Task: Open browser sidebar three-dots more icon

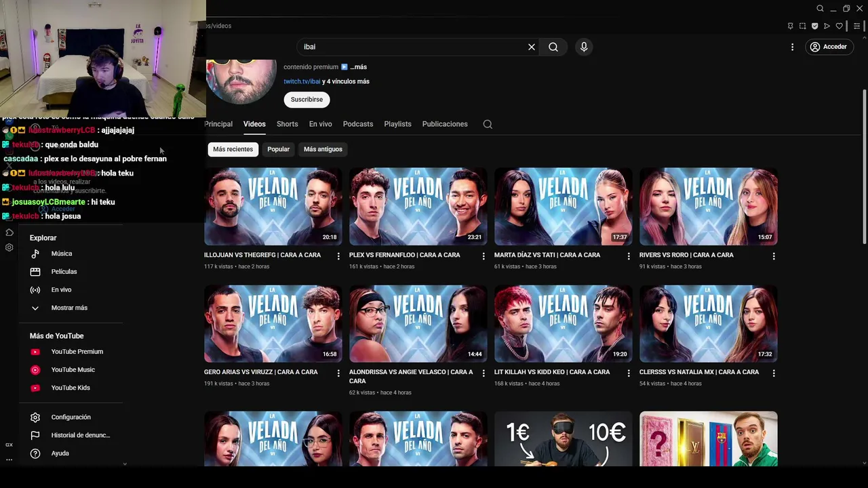Action: tap(9, 460)
